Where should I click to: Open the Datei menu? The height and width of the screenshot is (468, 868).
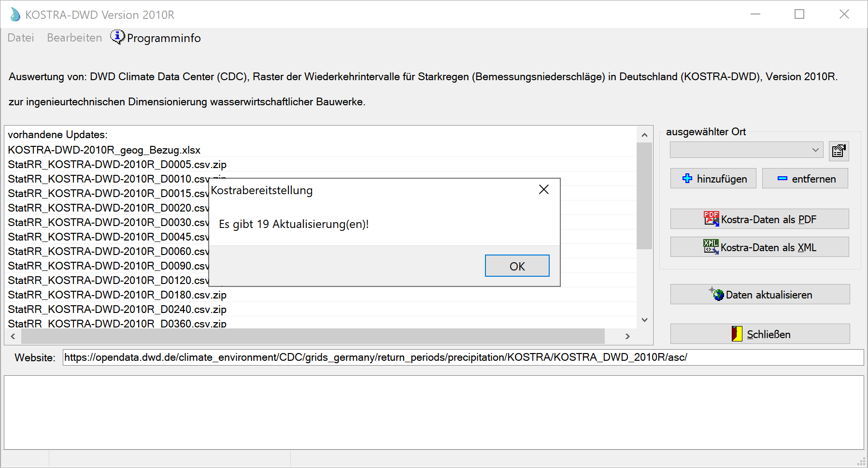coord(21,38)
